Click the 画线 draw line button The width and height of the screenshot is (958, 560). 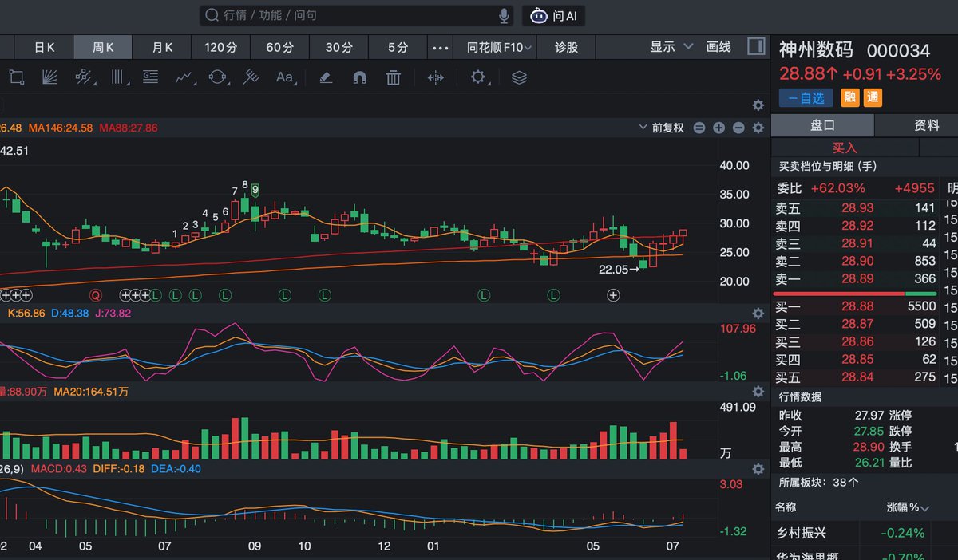(718, 47)
